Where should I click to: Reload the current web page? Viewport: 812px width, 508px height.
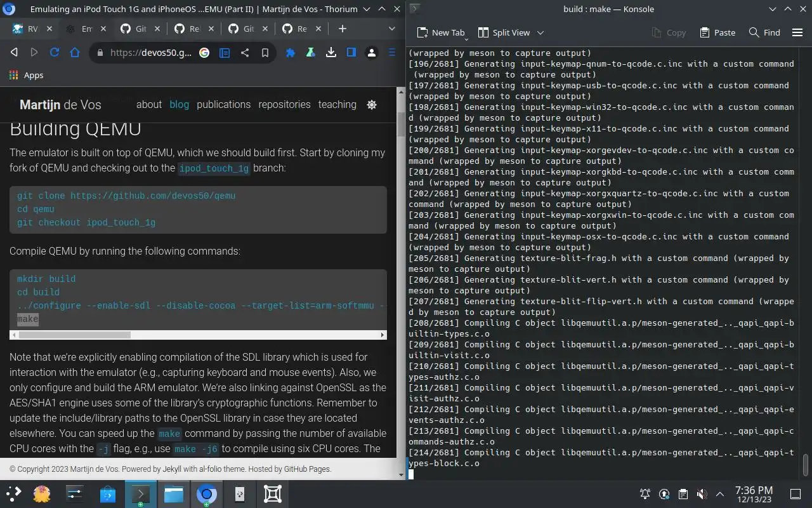55,53
